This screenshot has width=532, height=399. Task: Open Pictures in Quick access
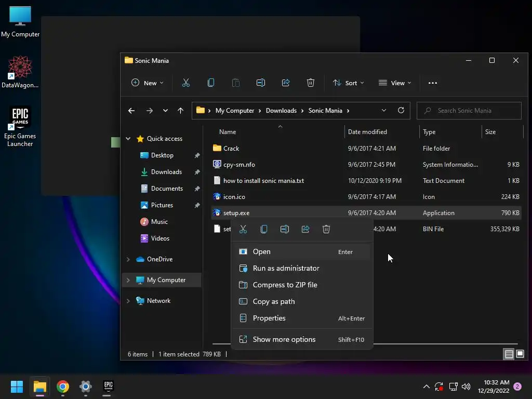point(162,205)
